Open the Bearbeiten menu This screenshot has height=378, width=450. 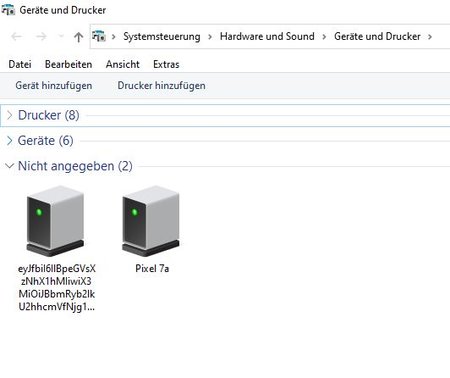(x=69, y=64)
